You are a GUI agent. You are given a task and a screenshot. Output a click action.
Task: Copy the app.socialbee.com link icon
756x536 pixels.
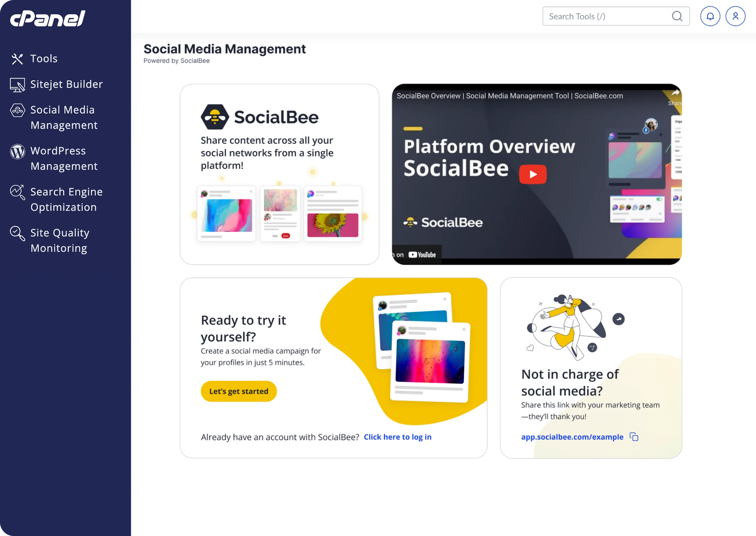click(634, 437)
